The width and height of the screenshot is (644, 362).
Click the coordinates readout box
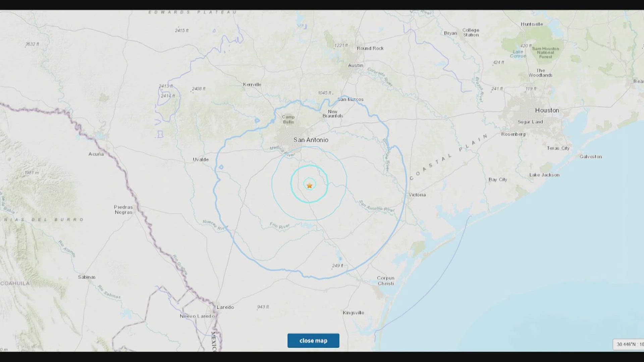[629, 344]
